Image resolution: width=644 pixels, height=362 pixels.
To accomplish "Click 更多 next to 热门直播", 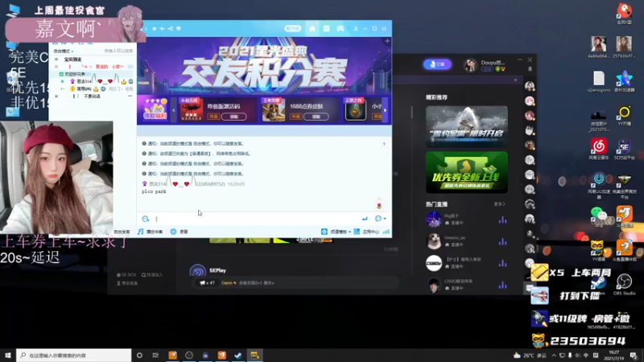I will tap(499, 204).
